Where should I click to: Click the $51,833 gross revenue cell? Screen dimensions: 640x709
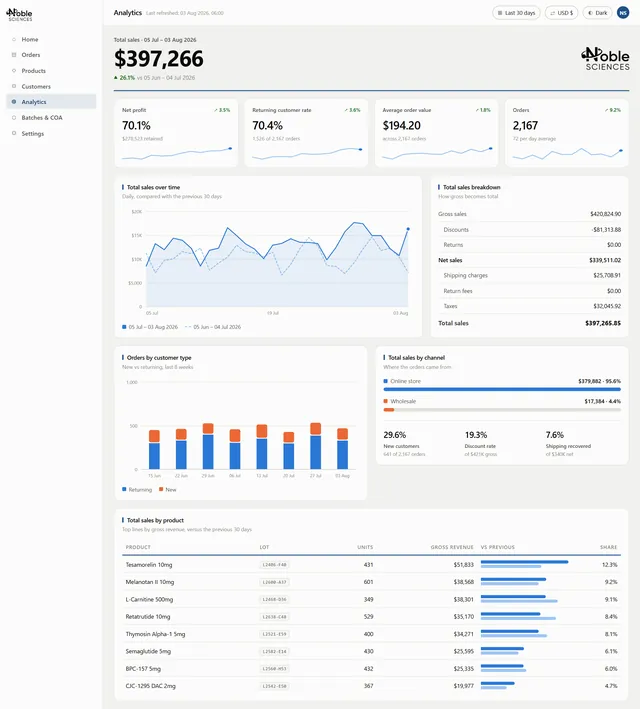coord(464,565)
